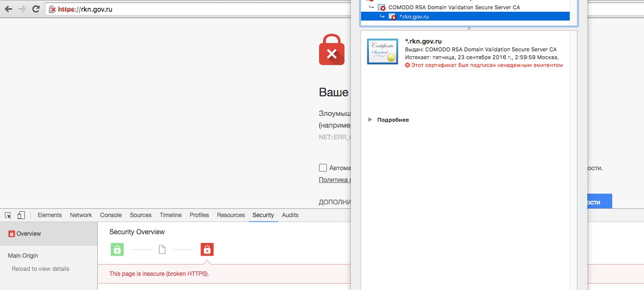Viewport: 644px width, 290px height.
Task: Select Overview in the security sidebar
Action: (49, 234)
